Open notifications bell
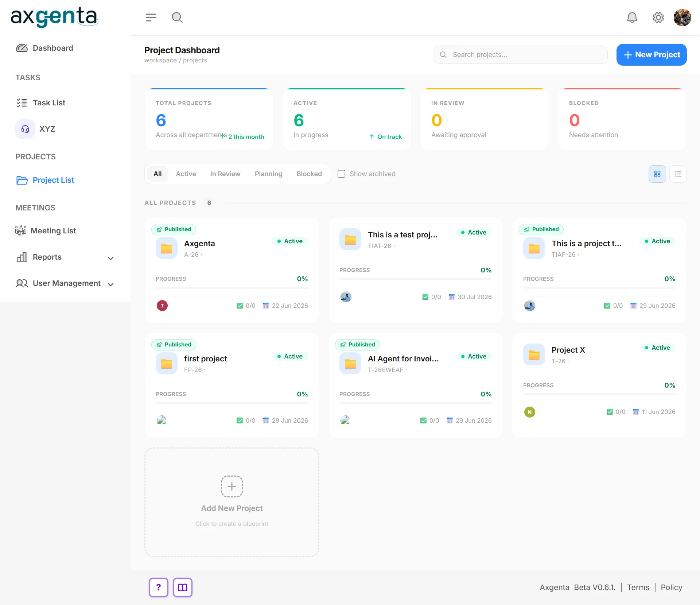Screen dimensions: 700x605 point(632,17)
